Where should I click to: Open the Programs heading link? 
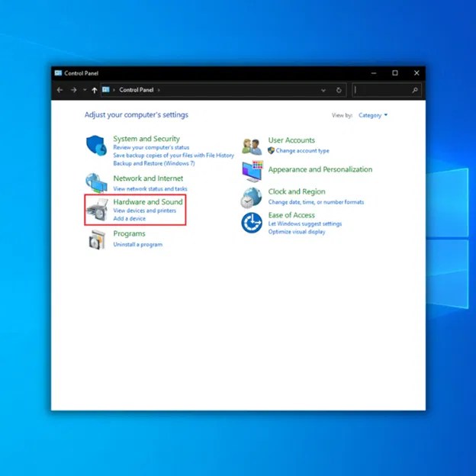point(130,233)
